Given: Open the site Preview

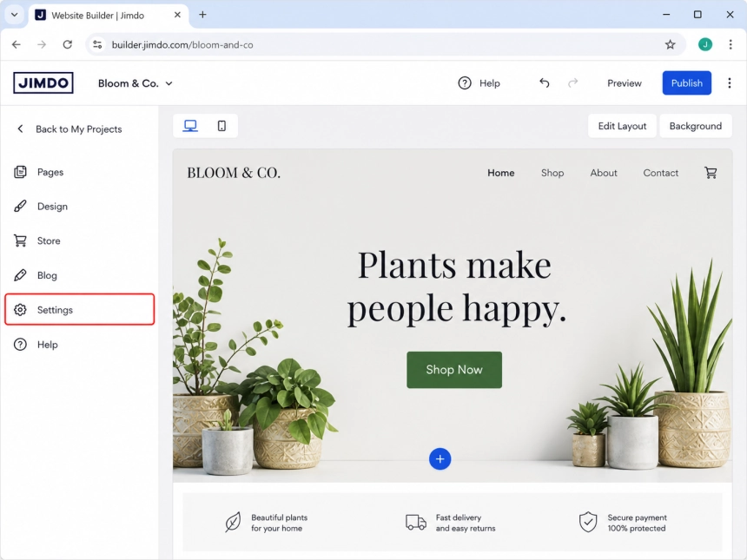Looking at the screenshot, I should (x=624, y=83).
